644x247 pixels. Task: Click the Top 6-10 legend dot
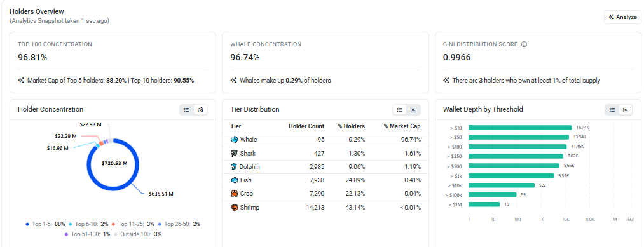pyautogui.click(x=70, y=224)
